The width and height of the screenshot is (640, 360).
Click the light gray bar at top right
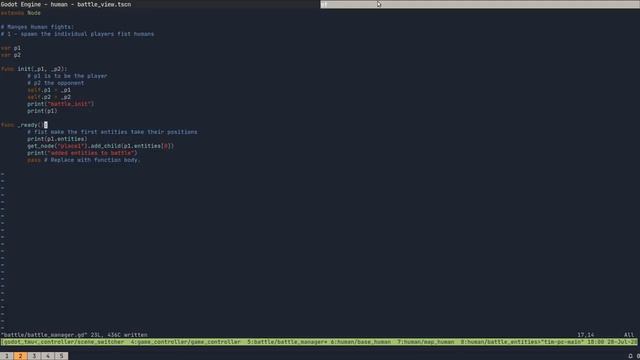pos(480,4)
